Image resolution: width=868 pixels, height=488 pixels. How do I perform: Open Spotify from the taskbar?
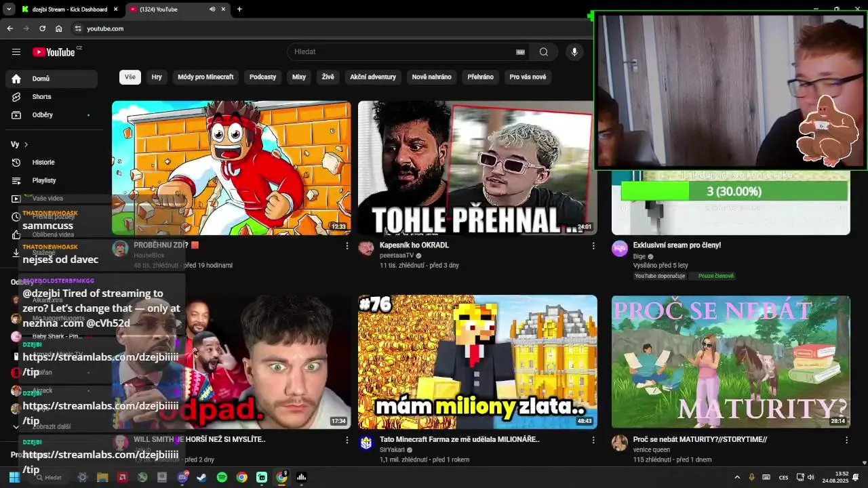pyautogui.click(x=222, y=477)
